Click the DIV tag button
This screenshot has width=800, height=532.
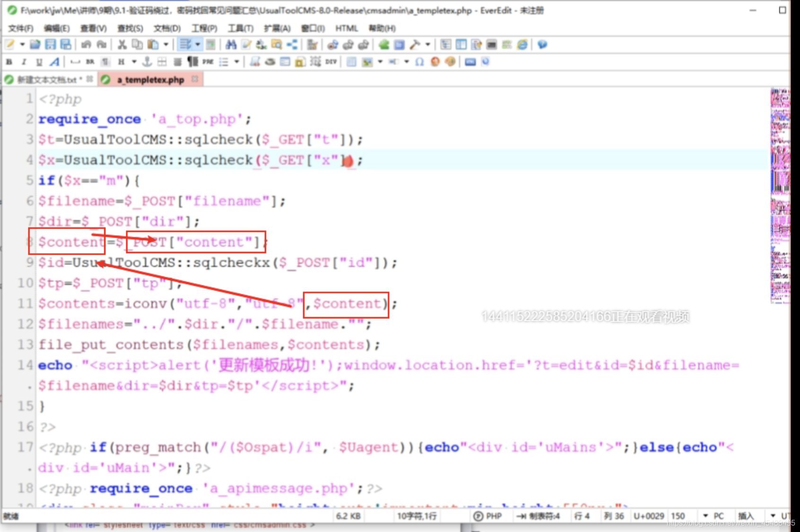click(x=331, y=61)
